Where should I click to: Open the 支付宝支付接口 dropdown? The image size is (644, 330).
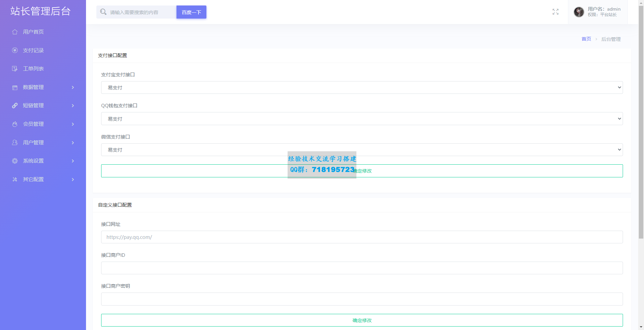tap(362, 88)
